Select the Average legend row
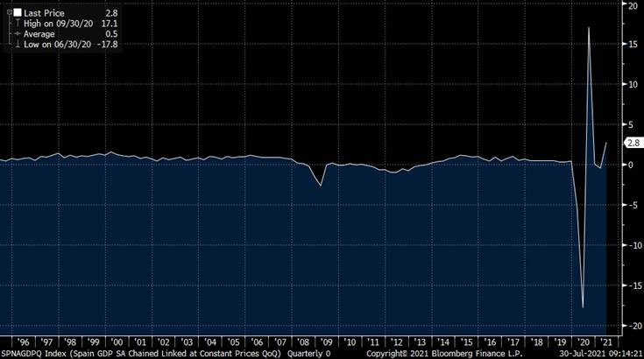Viewport: 644px width, 359px height. click(x=39, y=33)
